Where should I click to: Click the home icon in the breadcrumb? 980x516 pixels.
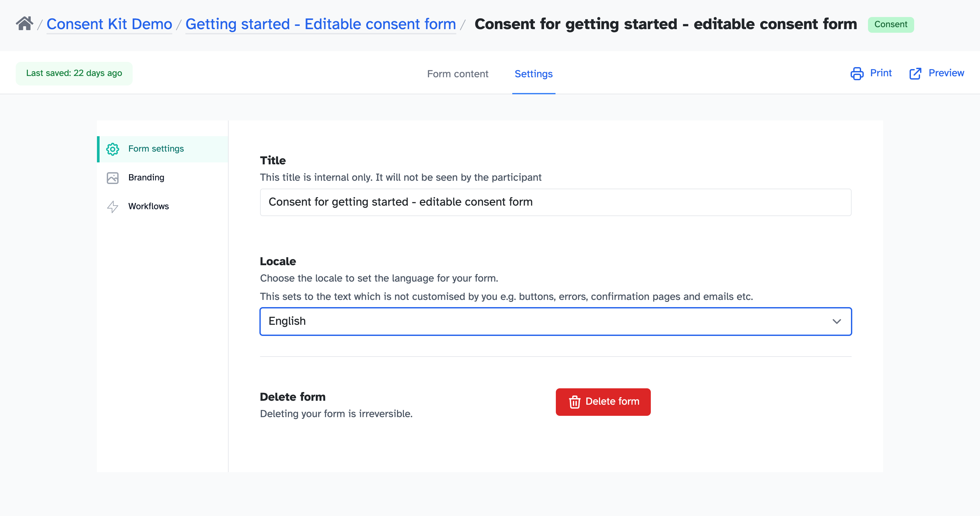[24, 24]
